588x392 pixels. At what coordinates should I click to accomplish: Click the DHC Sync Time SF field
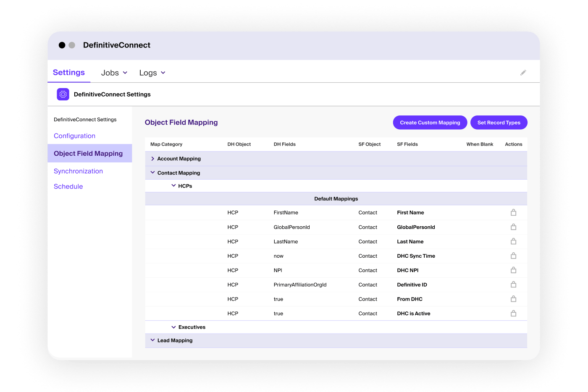(x=416, y=256)
